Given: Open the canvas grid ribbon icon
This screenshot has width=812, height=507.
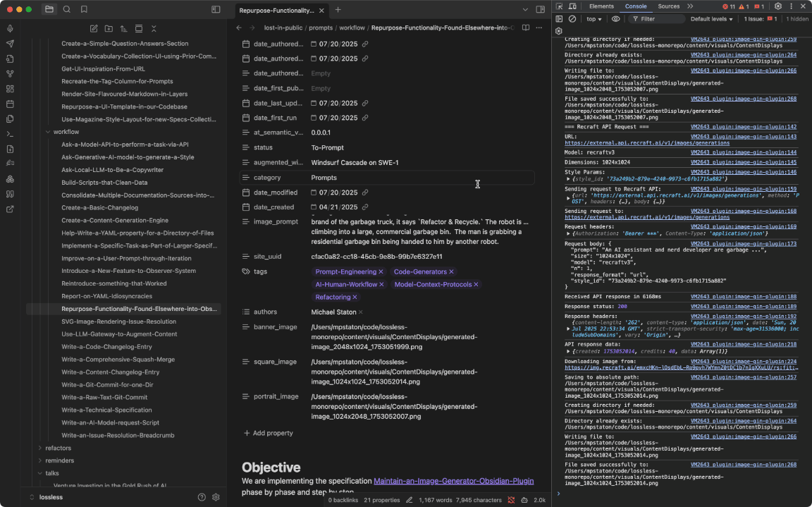Looking at the screenshot, I should tap(10, 89).
